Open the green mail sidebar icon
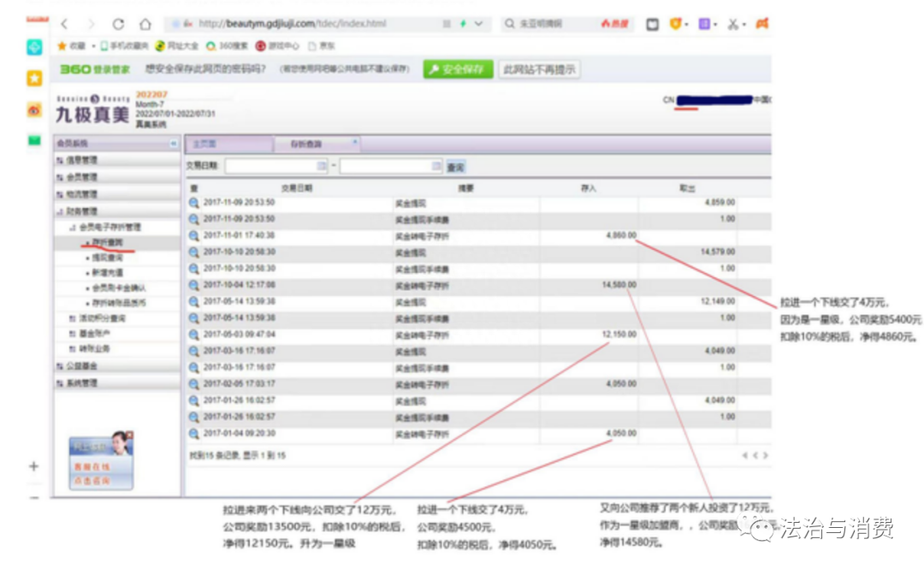This screenshot has width=924, height=569. 34,139
